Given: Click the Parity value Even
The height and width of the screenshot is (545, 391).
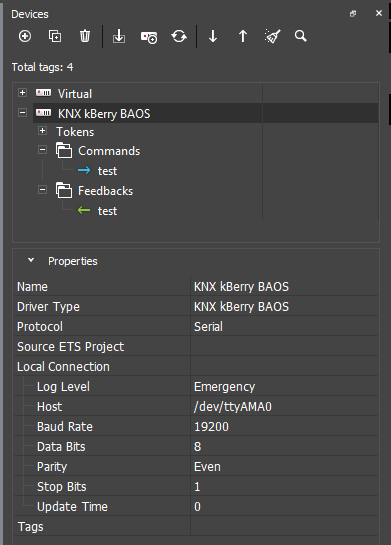Looking at the screenshot, I should pyautogui.click(x=284, y=466).
